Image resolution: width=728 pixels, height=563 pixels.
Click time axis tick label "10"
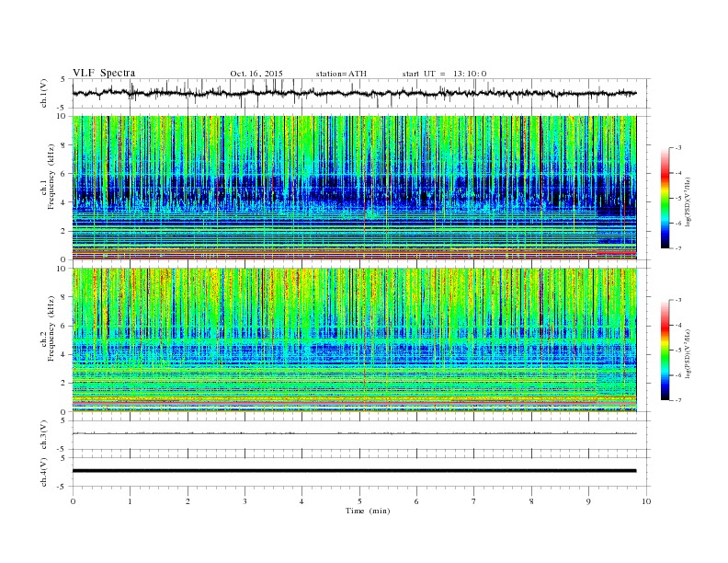point(646,501)
